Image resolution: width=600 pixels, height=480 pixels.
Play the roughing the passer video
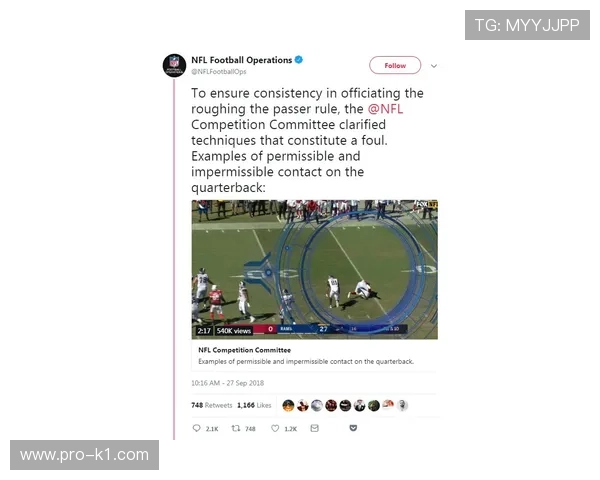[315, 269]
